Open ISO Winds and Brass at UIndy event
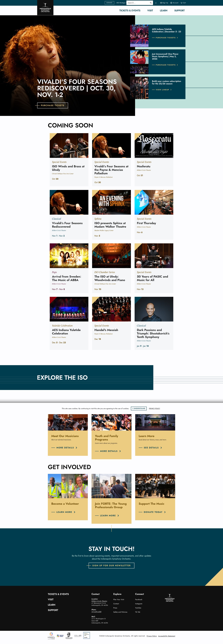Screen dimensions: 223x644 click(68, 168)
